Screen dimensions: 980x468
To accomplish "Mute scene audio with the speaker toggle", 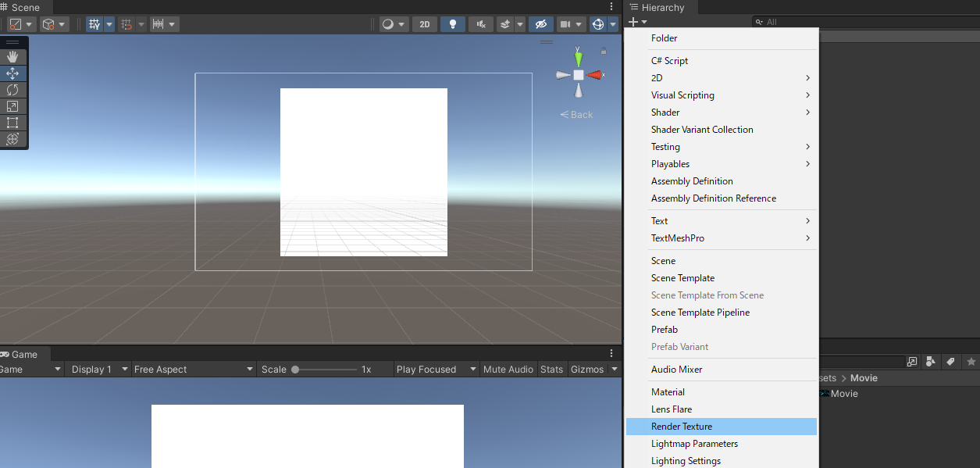I will [481, 23].
